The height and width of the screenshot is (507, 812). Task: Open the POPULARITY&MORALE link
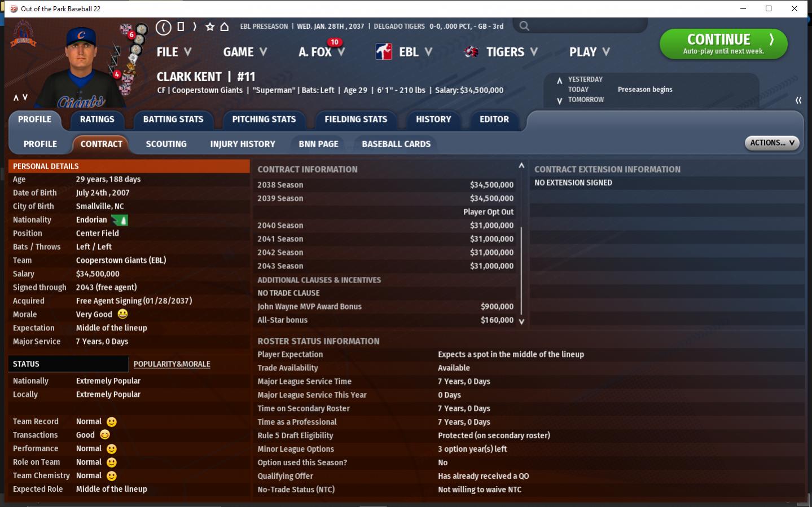[x=172, y=364]
